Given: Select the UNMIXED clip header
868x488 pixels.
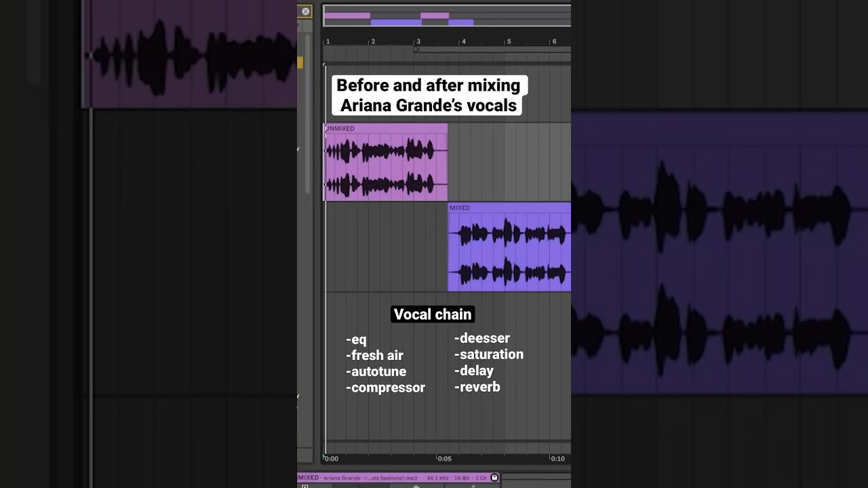Looking at the screenshot, I should coord(385,128).
